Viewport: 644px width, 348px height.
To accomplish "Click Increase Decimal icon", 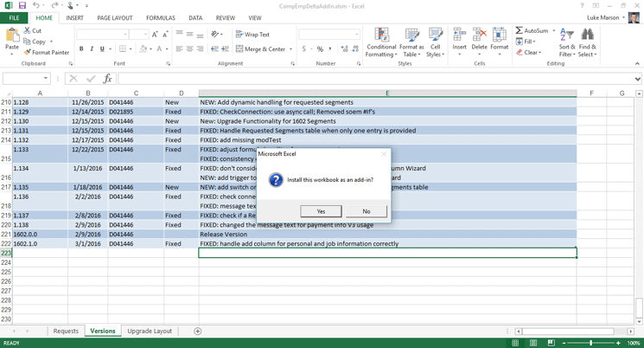I will click(x=345, y=48).
